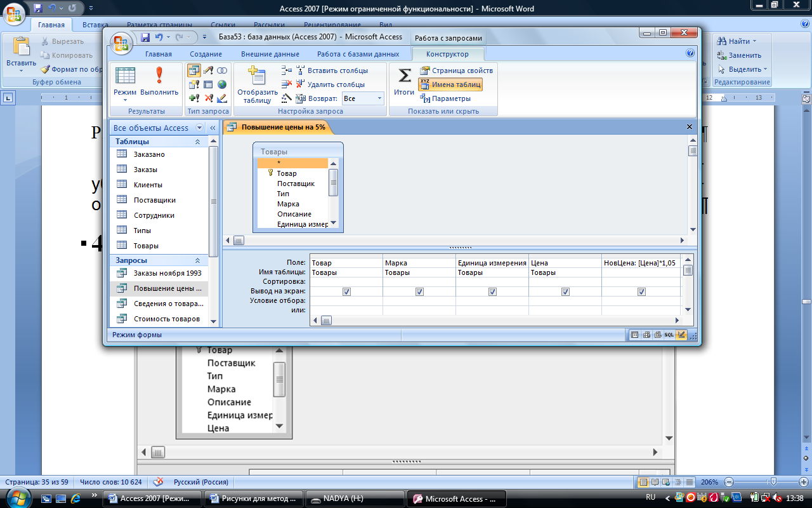Click Word's zoom out minus button
Viewport: 812px width, 508px height.
tap(729, 482)
